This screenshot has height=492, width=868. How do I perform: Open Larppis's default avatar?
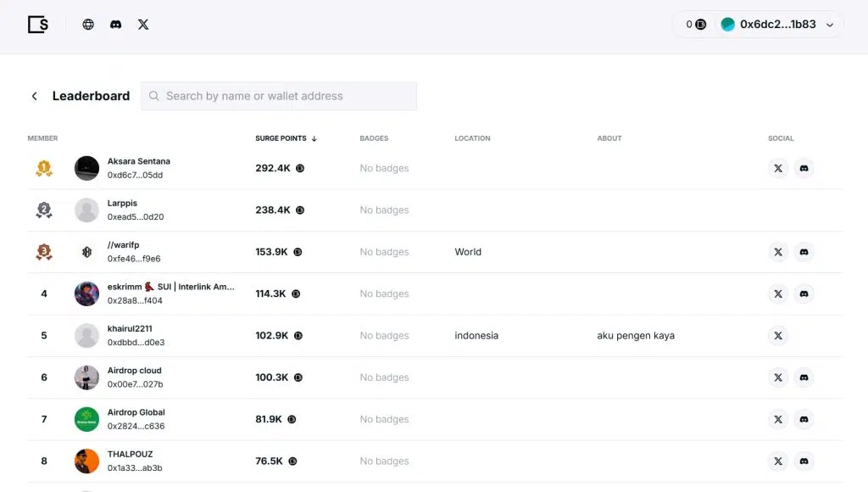tap(87, 210)
